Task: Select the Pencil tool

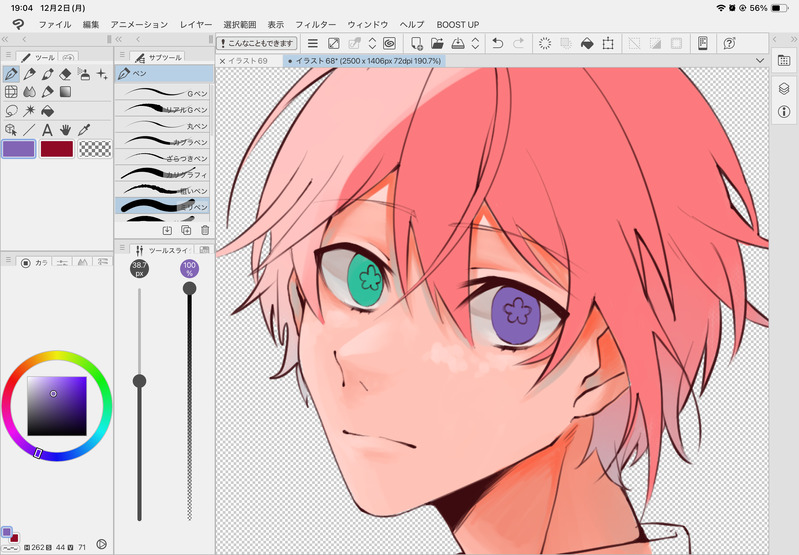Action: [30, 74]
